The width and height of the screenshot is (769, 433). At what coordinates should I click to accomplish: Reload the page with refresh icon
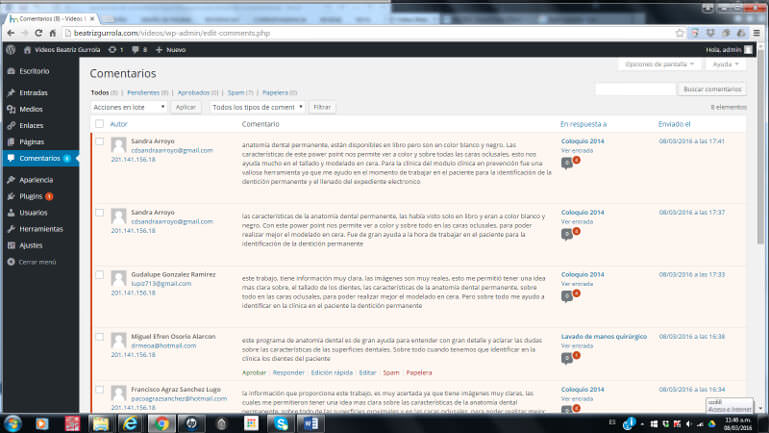tap(38, 33)
